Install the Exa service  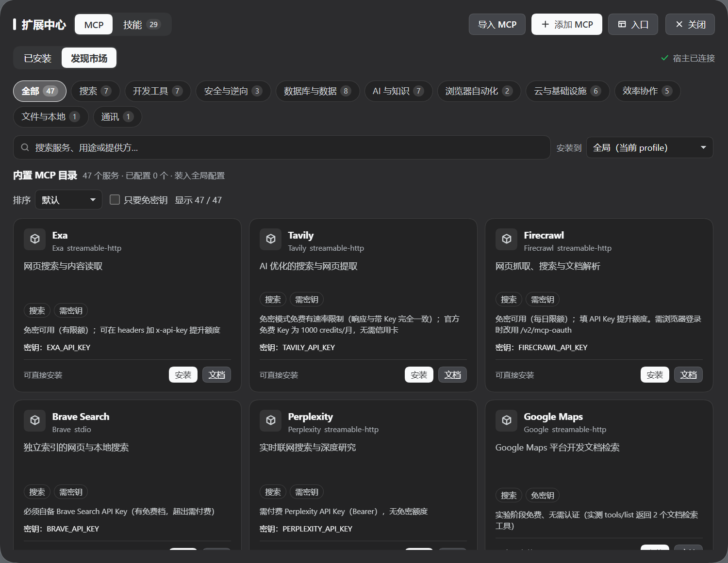[x=183, y=375]
